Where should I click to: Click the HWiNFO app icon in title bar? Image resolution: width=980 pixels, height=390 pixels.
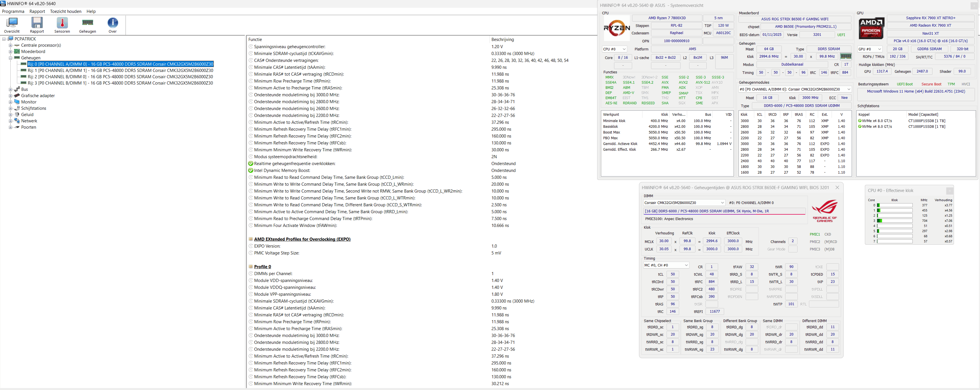tap(3, 3)
